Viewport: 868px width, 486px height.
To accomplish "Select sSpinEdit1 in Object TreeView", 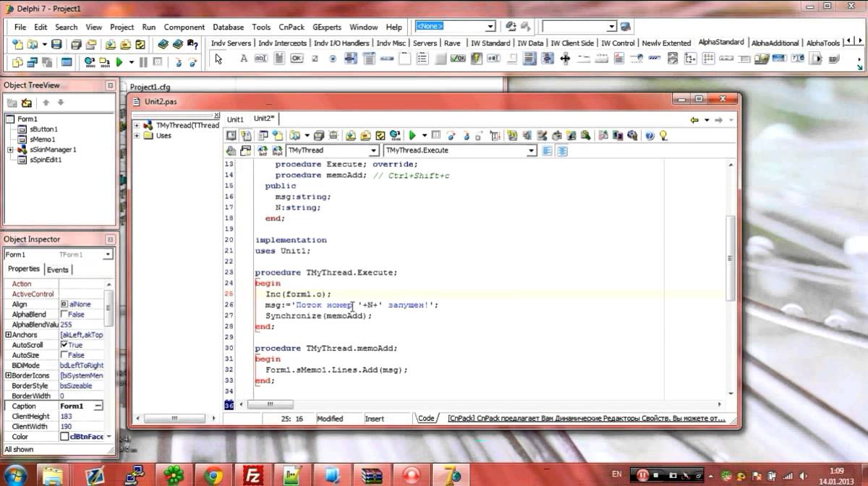I will pos(46,160).
